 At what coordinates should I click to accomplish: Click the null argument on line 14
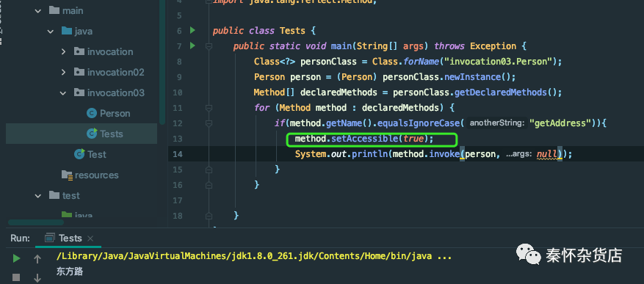click(547, 154)
